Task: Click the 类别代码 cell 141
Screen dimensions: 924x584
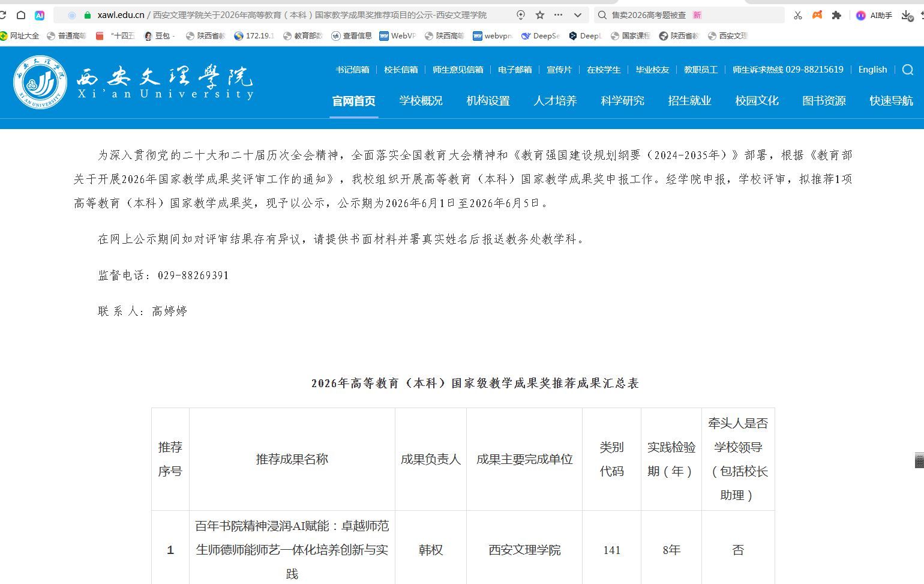Action: click(612, 550)
